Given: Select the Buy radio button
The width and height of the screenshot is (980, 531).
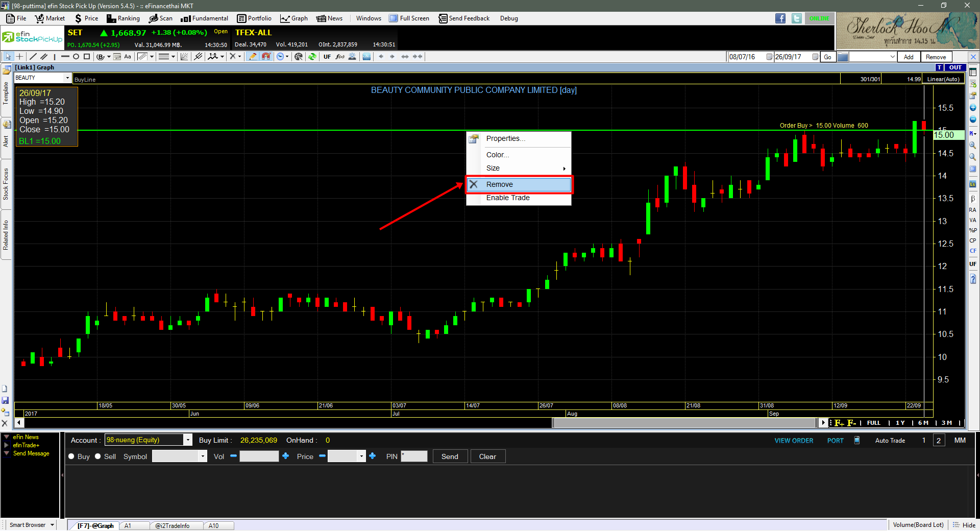Looking at the screenshot, I should pyautogui.click(x=71, y=456).
